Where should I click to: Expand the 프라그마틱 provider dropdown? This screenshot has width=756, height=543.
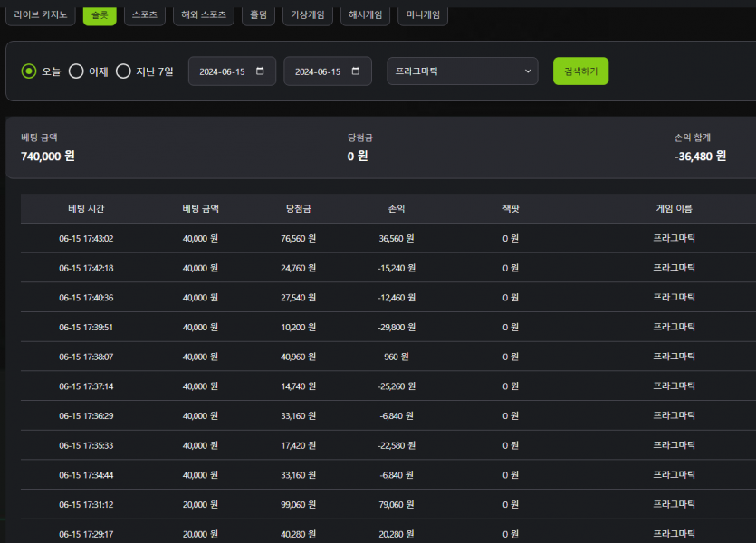(x=463, y=71)
